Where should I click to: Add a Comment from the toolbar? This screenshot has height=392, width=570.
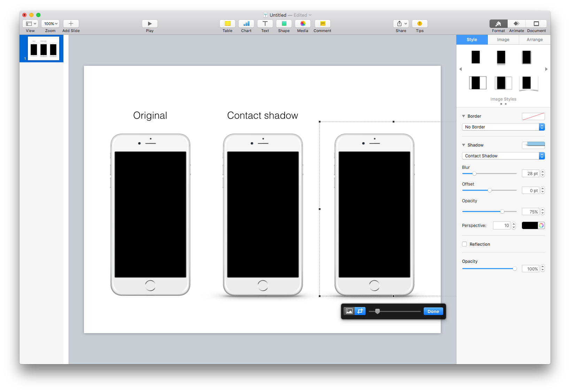(322, 24)
